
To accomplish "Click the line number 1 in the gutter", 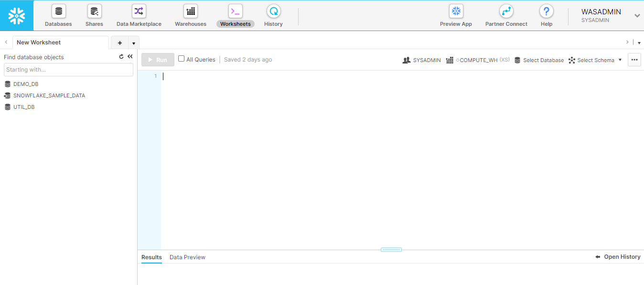I will point(155,76).
